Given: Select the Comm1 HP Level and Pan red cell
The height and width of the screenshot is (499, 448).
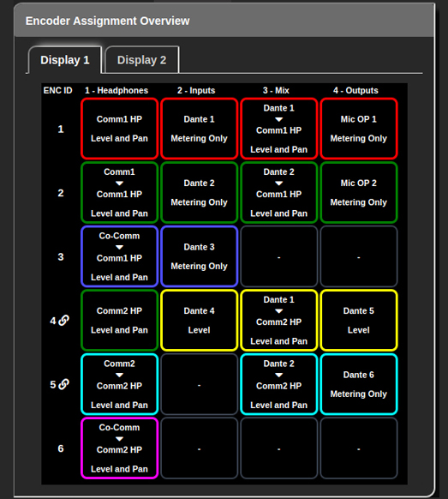Looking at the screenshot, I should tap(119, 129).
